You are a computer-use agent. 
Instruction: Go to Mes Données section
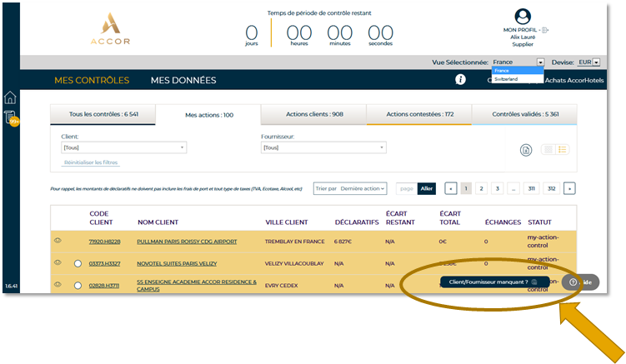[x=183, y=80]
